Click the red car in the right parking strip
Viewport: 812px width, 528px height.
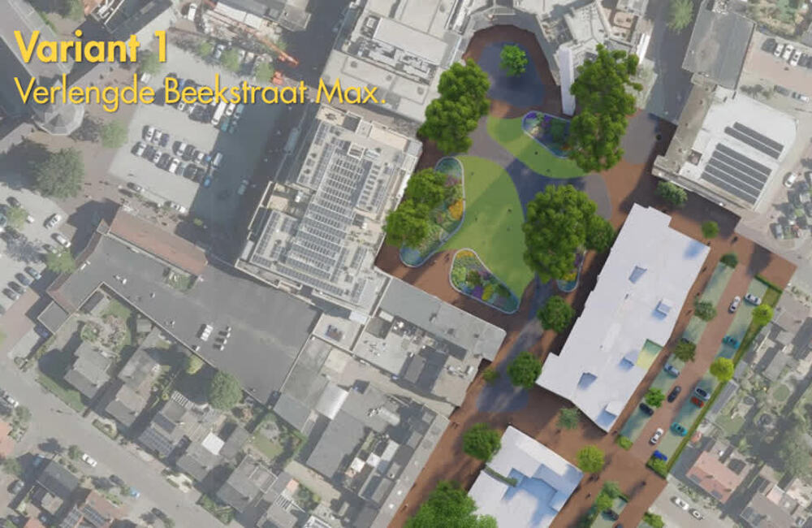click(x=697, y=400)
